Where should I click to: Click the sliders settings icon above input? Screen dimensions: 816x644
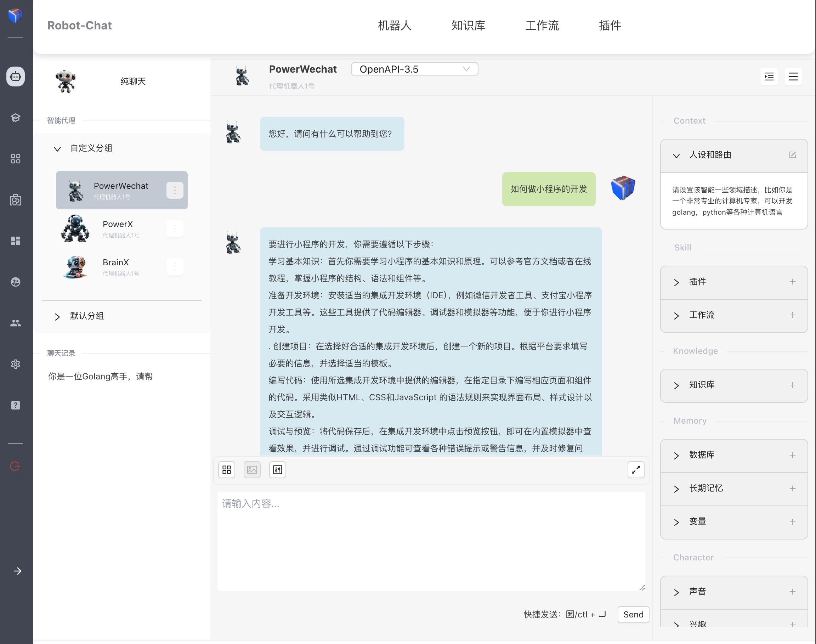coord(277,470)
